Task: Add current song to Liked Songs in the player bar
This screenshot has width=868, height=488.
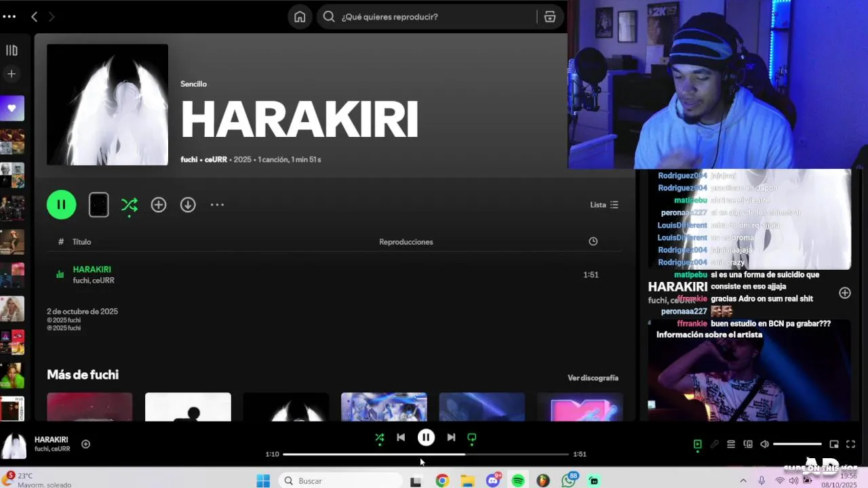Action: 86,444
